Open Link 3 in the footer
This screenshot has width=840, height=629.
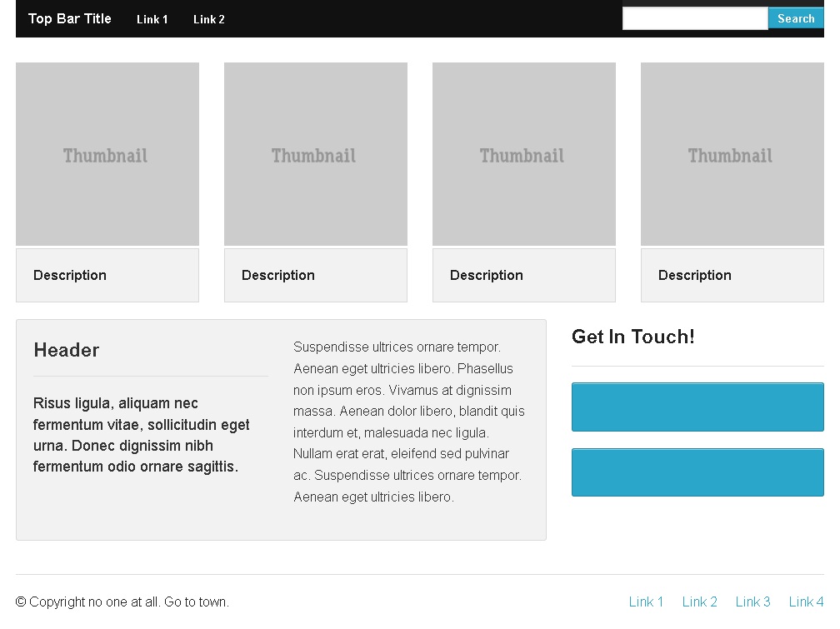752,602
